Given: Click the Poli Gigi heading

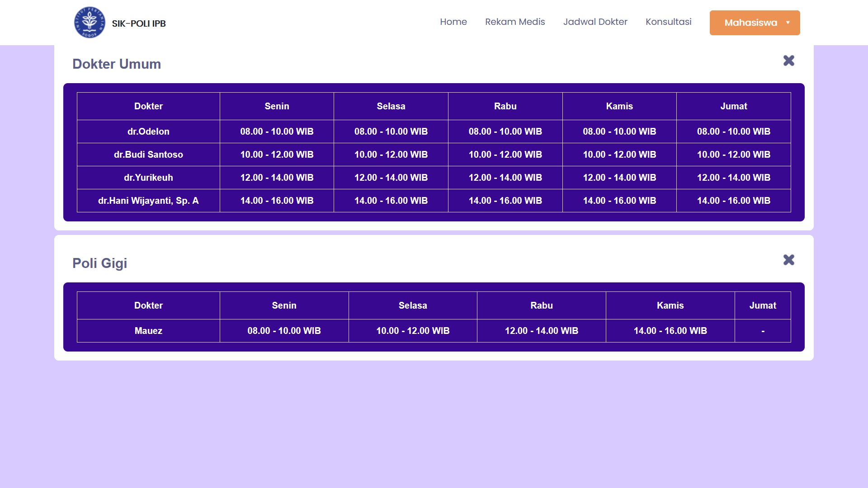Looking at the screenshot, I should 99,263.
